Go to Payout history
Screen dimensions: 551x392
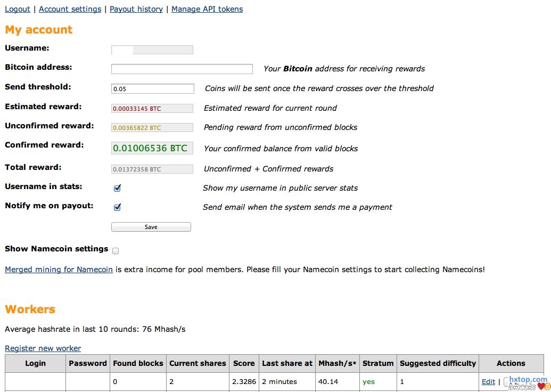136,9
